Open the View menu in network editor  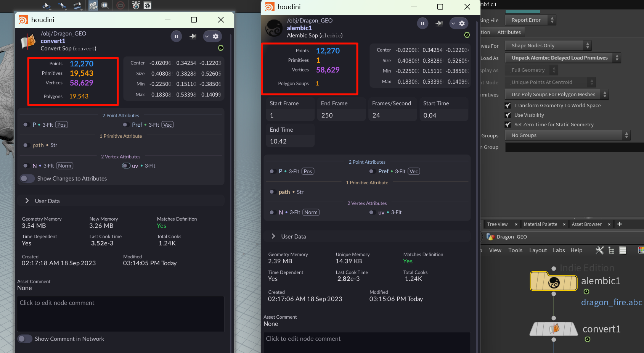tap(495, 250)
